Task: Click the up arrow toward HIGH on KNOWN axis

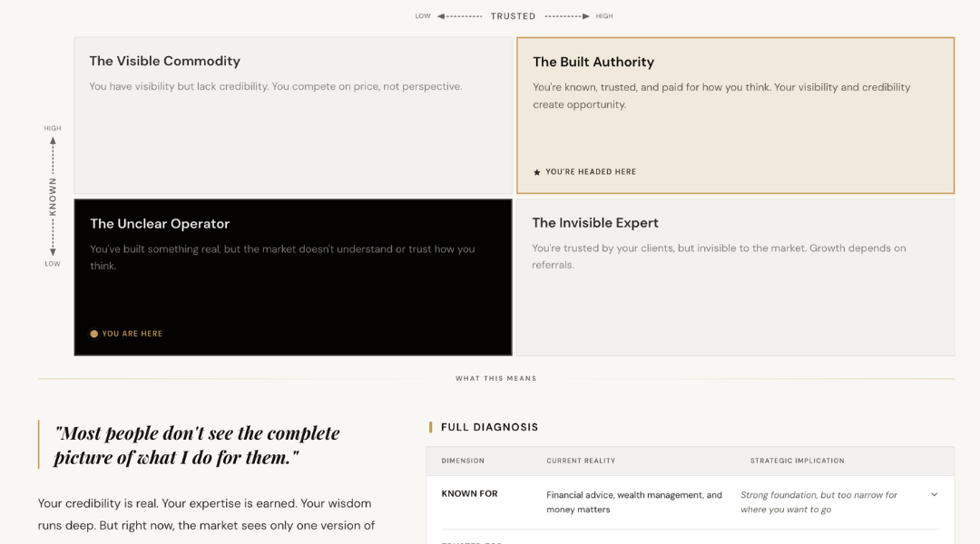Action: [x=53, y=156]
